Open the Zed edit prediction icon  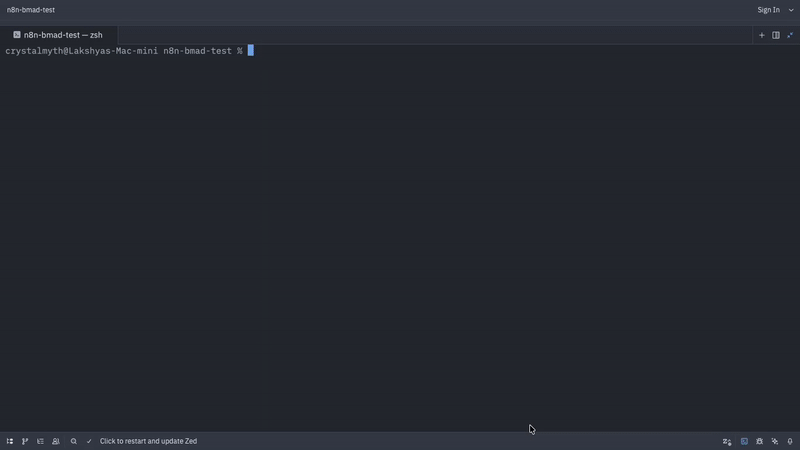[727, 441]
